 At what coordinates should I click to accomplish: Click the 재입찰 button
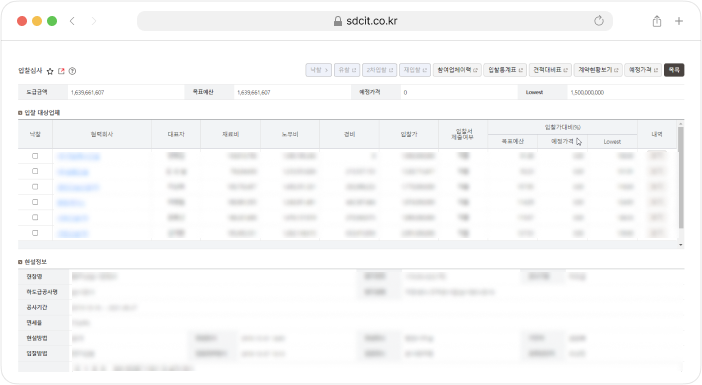(x=415, y=70)
